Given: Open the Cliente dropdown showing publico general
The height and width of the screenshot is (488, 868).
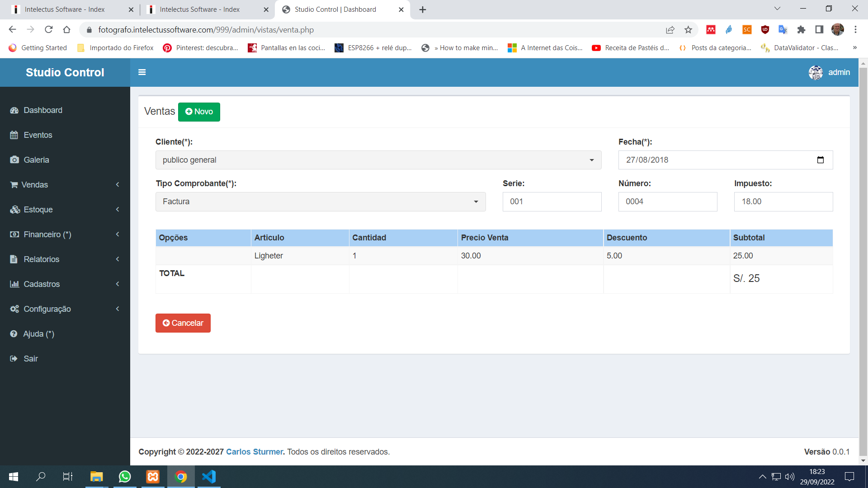Looking at the screenshot, I should tap(378, 160).
